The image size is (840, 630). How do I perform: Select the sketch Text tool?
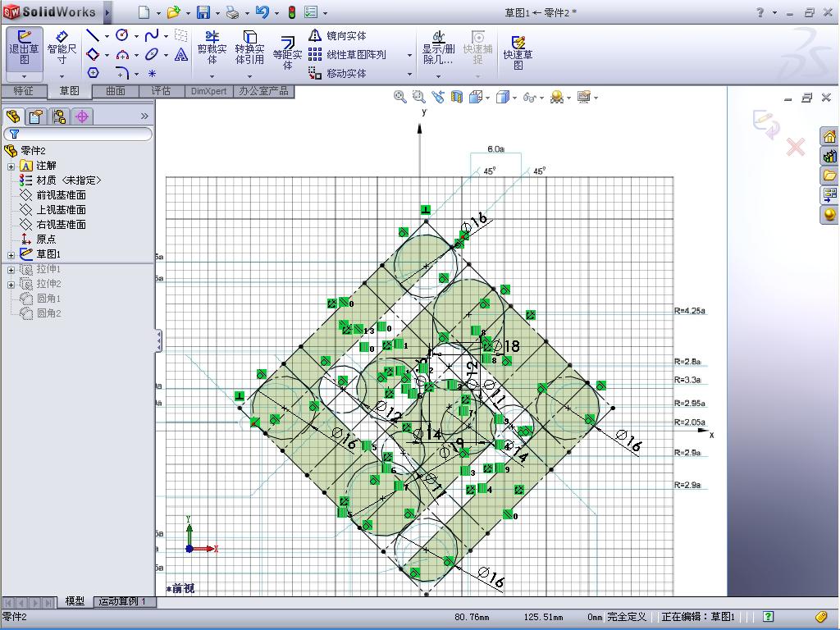pyautogui.click(x=181, y=54)
